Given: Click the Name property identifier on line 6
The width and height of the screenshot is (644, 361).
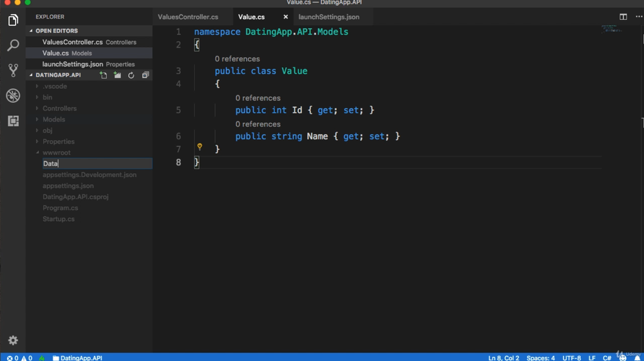Looking at the screenshot, I should click(317, 136).
